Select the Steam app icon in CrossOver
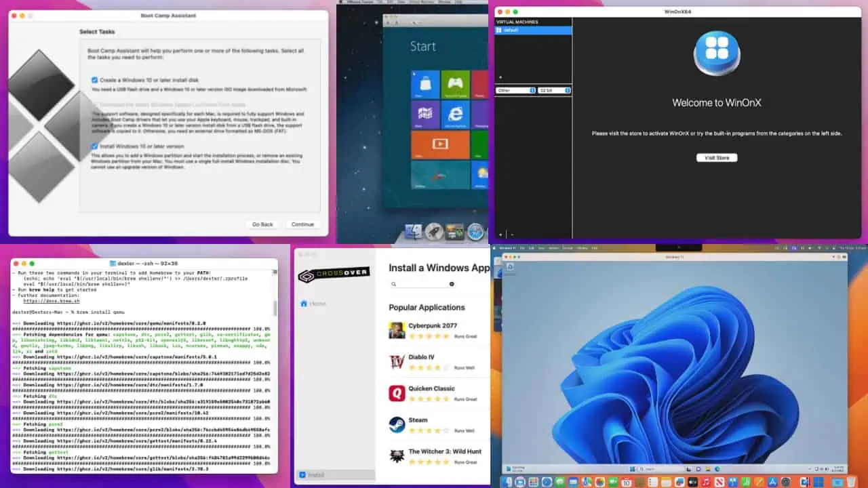The width and height of the screenshot is (868, 488). point(397,425)
